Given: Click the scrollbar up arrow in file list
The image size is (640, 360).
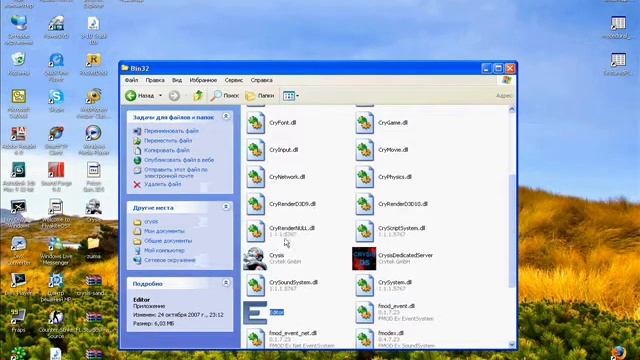Looking at the screenshot, I should (x=512, y=109).
